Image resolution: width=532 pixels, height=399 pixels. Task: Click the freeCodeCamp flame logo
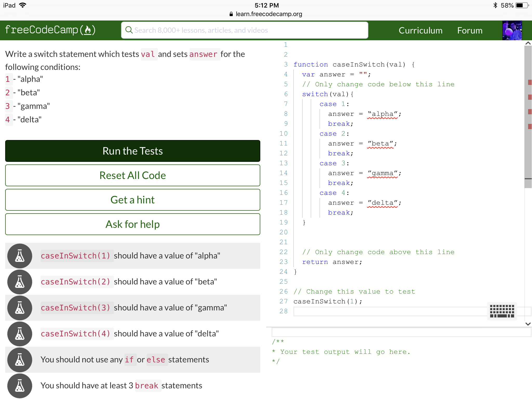click(88, 30)
